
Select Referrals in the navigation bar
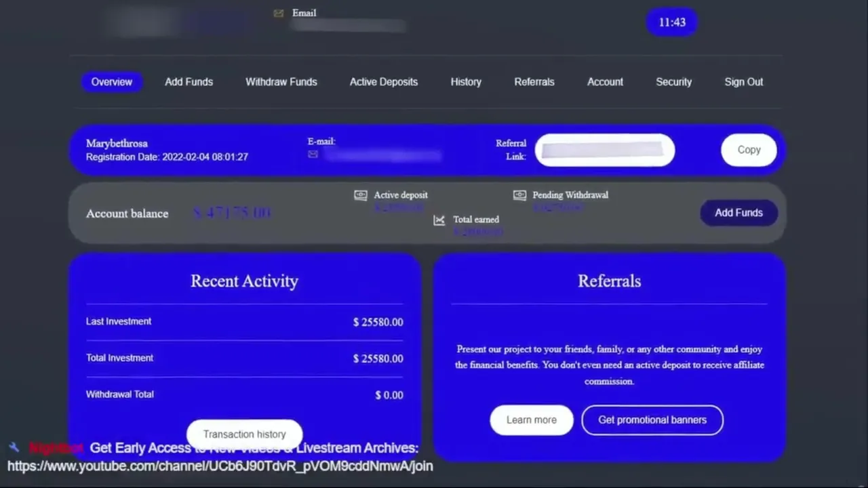tap(534, 82)
